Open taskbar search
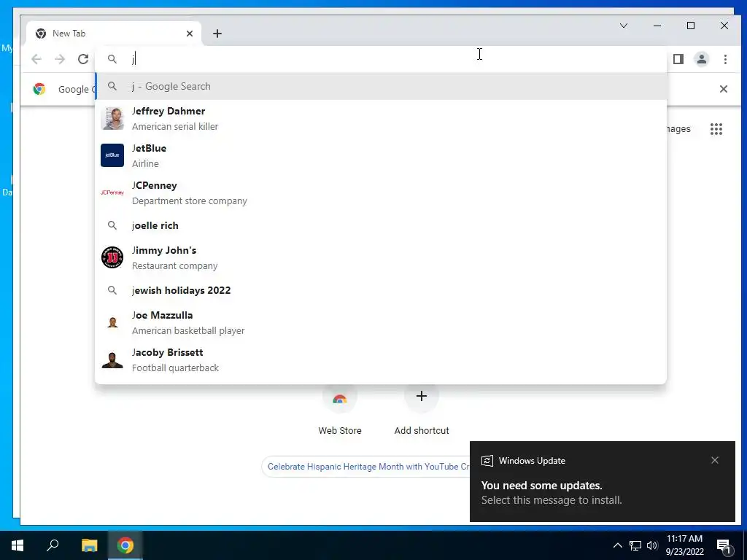This screenshot has height=560, width=747. (53, 545)
